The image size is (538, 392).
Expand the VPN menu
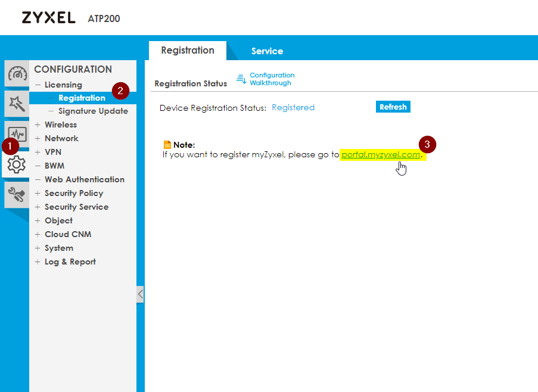click(38, 153)
